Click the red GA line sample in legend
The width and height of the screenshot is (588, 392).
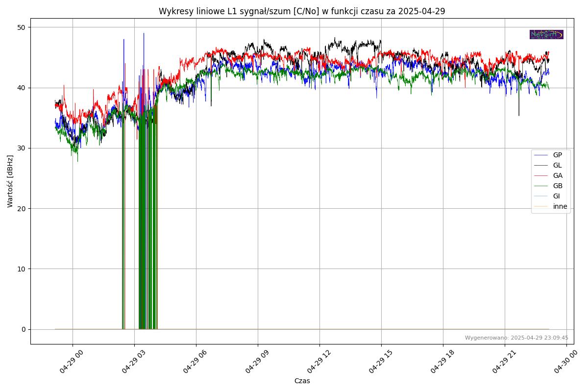coord(541,176)
